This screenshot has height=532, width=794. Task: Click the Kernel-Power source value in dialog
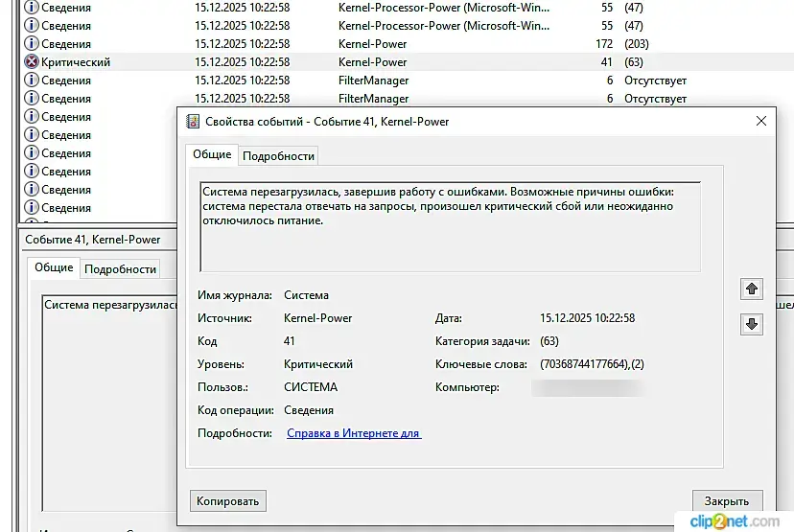tap(317, 318)
